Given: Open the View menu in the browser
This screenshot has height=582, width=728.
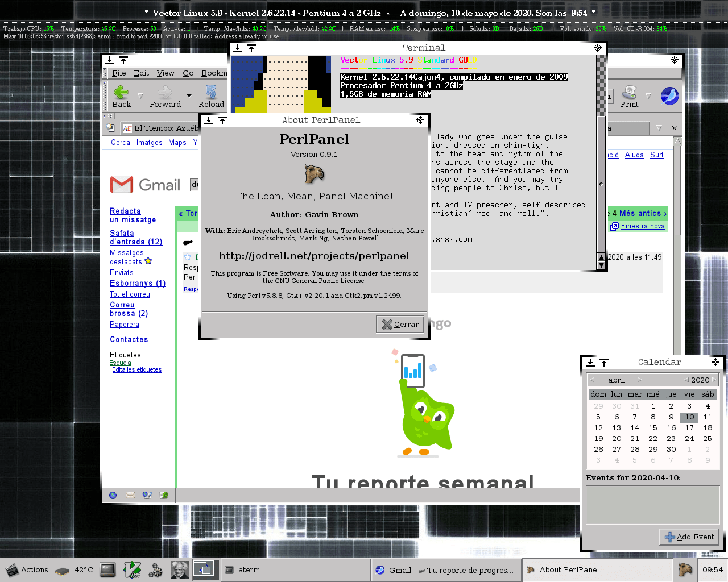Looking at the screenshot, I should pyautogui.click(x=166, y=73).
